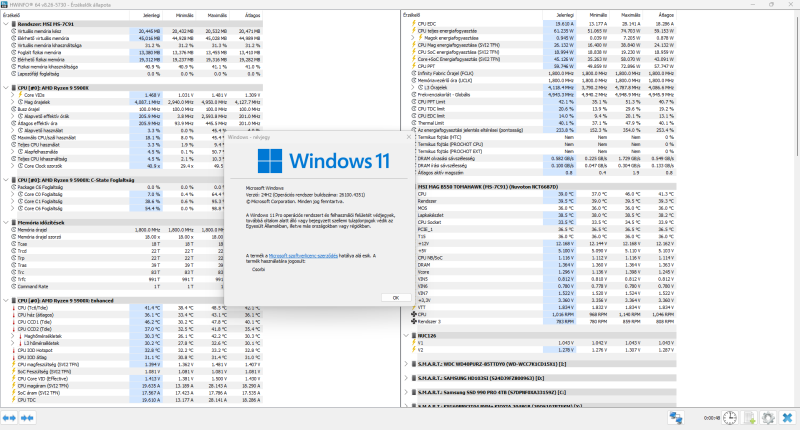Image resolution: width=800 pixels, height=430 pixels.
Task: Click the fan icon beside Rendszer 3
Action: [414, 321]
